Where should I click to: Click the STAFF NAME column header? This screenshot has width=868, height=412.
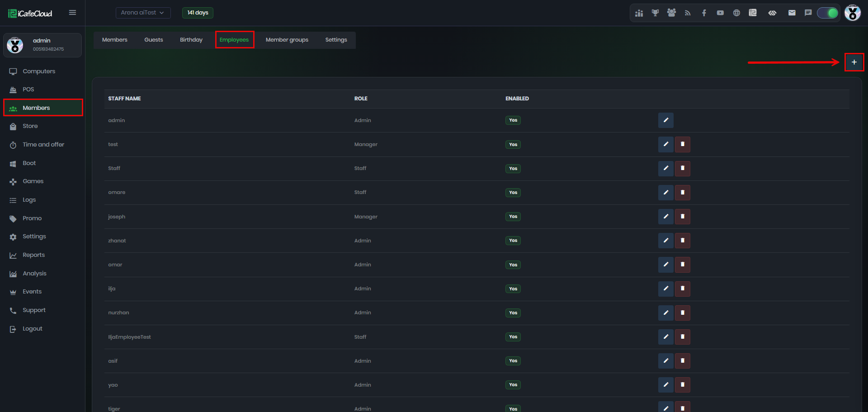coord(124,99)
